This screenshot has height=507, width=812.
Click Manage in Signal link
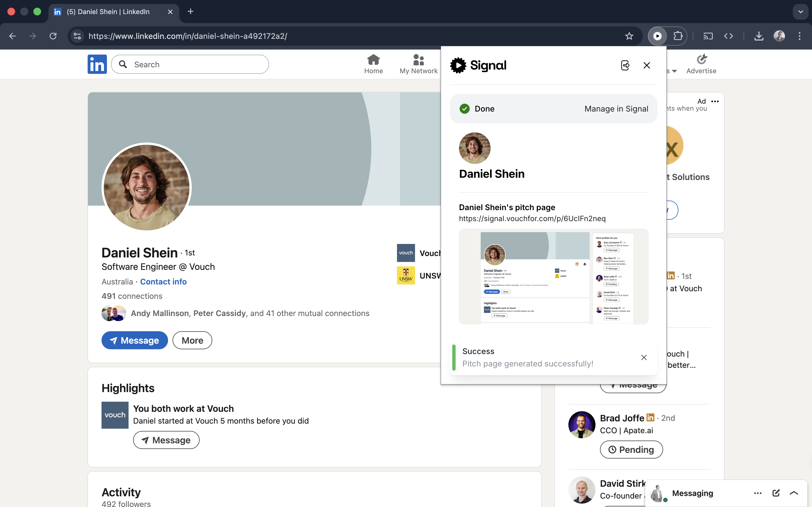(x=616, y=109)
